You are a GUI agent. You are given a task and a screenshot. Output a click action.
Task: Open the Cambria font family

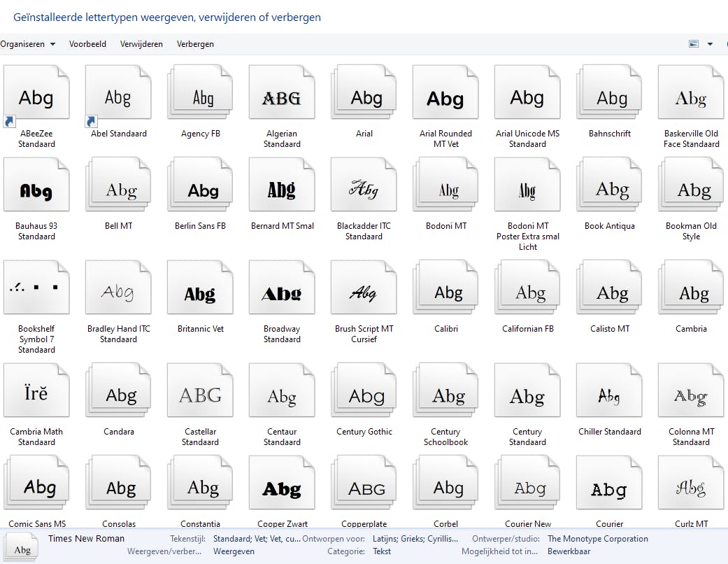click(691, 288)
